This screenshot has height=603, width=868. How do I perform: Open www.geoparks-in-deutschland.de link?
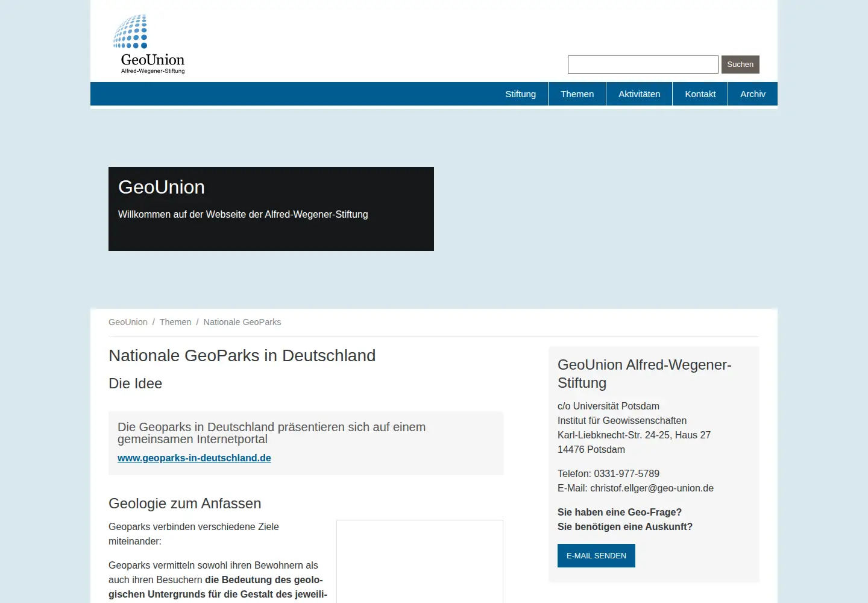point(194,458)
